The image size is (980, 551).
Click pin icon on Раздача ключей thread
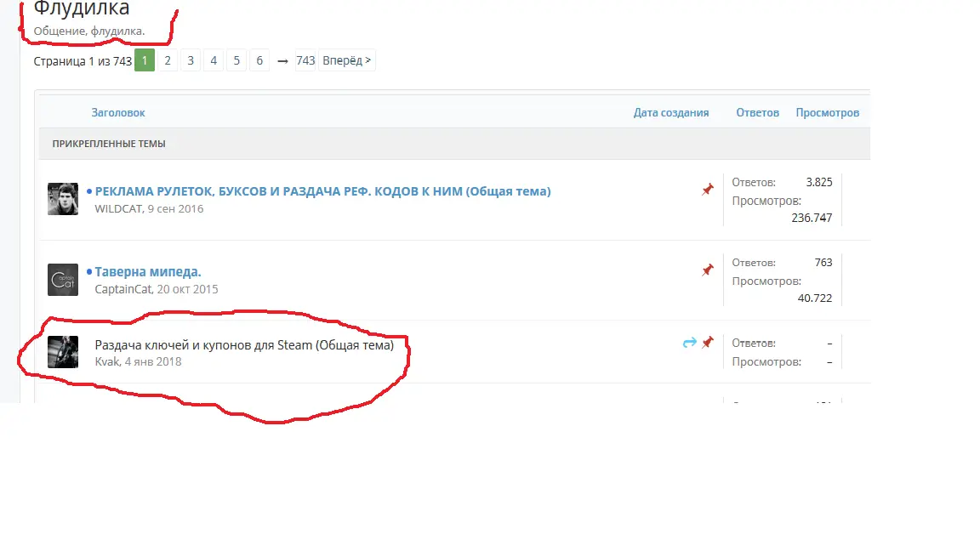pyautogui.click(x=708, y=343)
